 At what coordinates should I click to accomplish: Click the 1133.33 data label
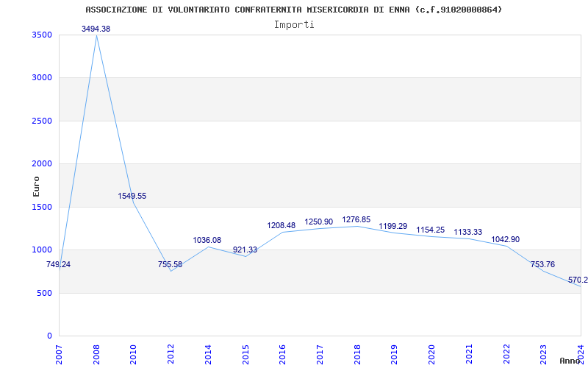coord(468,232)
